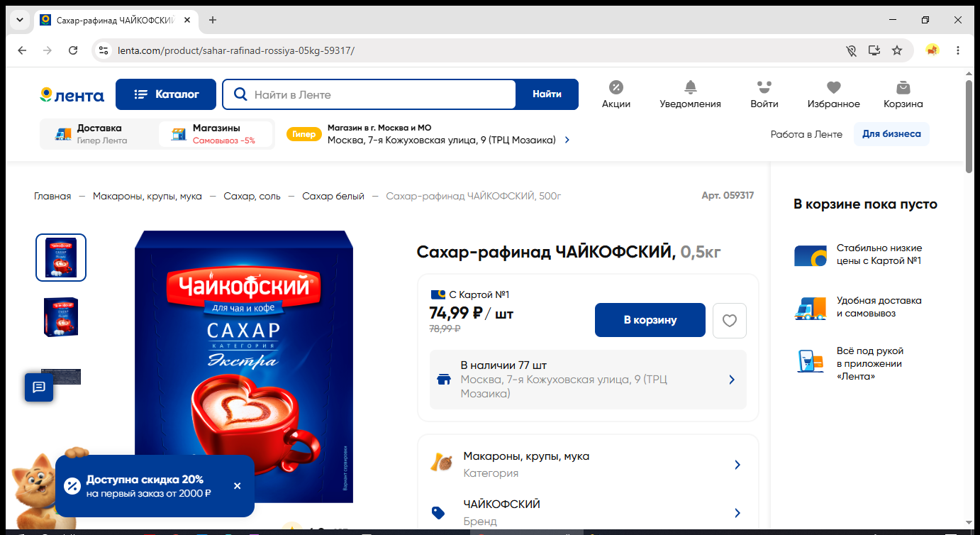Viewport: 980px width, 535px height.
Task: Click the price 74,99 ₽ / шт
Action: (472, 313)
